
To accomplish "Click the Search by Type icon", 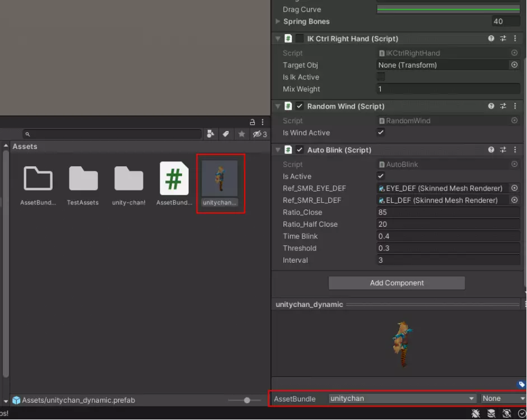I will (211, 134).
